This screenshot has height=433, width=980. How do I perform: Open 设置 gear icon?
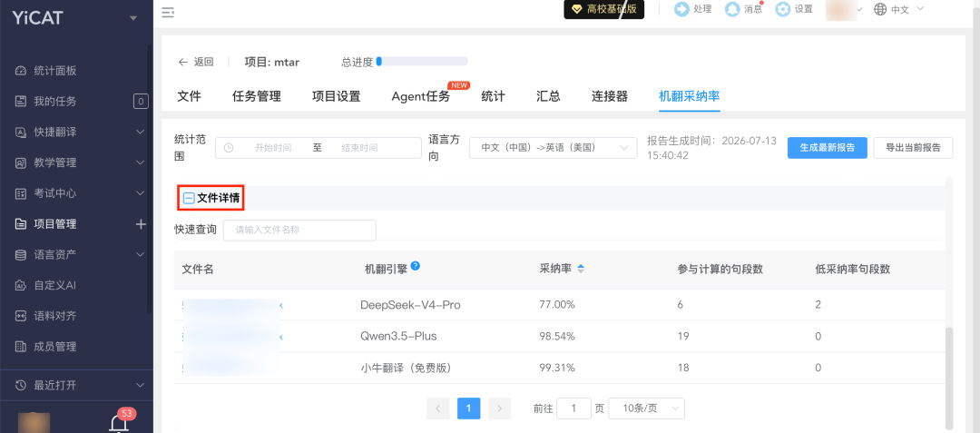tap(782, 9)
